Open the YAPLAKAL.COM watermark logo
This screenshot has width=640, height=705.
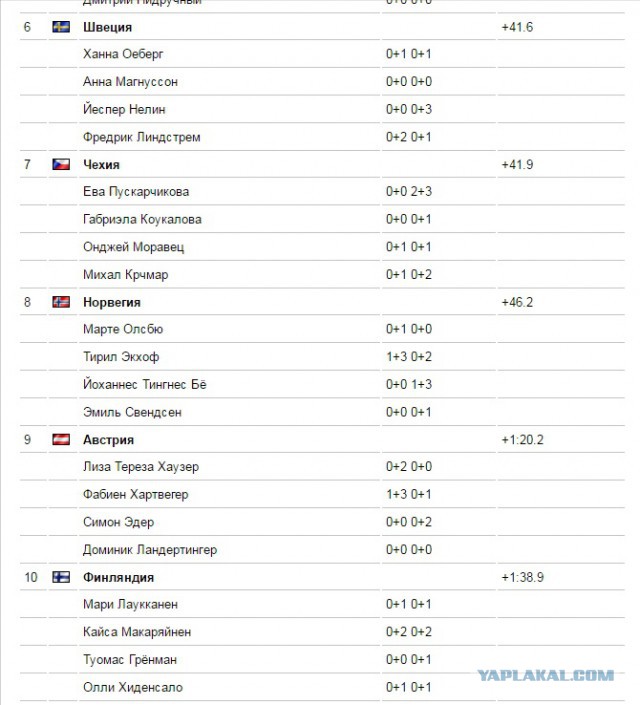pyautogui.click(x=546, y=675)
